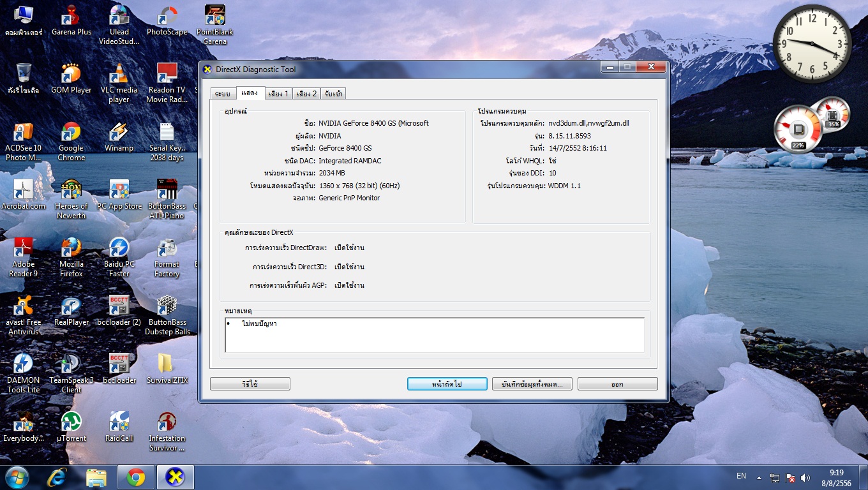The image size is (868, 490).
Task: Select the แสดง (Display) tab
Action: 250,93
